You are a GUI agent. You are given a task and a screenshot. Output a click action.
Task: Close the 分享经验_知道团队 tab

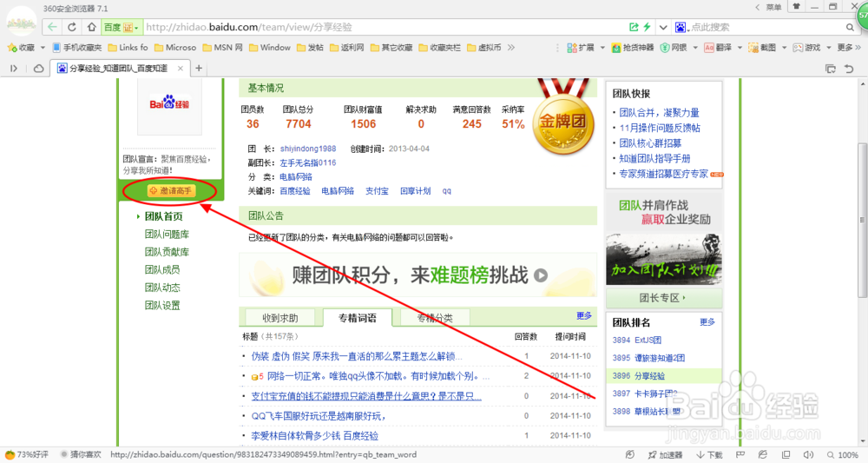tap(181, 68)
